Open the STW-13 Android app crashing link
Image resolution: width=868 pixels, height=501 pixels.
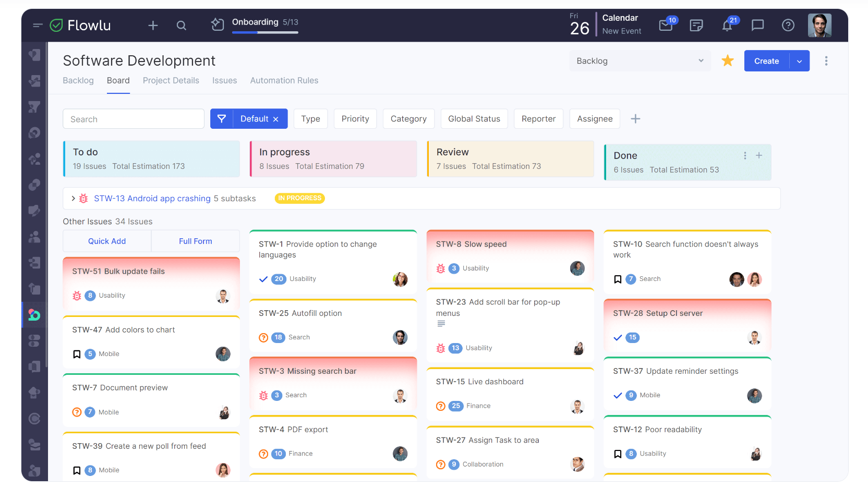pyautogui.click(x=152, y=199)
